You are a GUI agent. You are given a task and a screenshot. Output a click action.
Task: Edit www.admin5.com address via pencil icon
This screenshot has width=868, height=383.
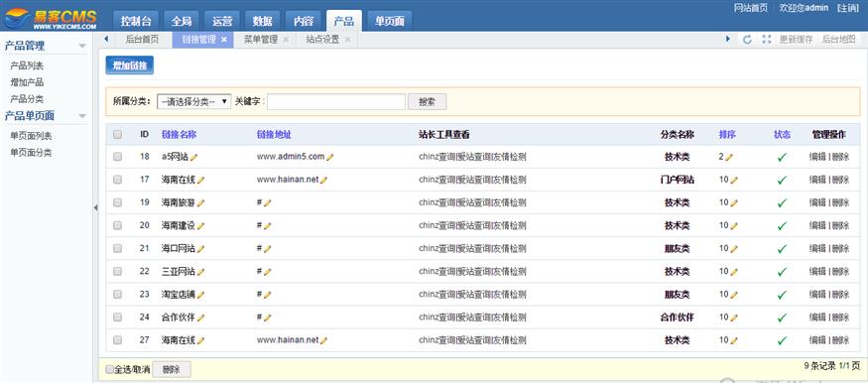pos(330,157)
